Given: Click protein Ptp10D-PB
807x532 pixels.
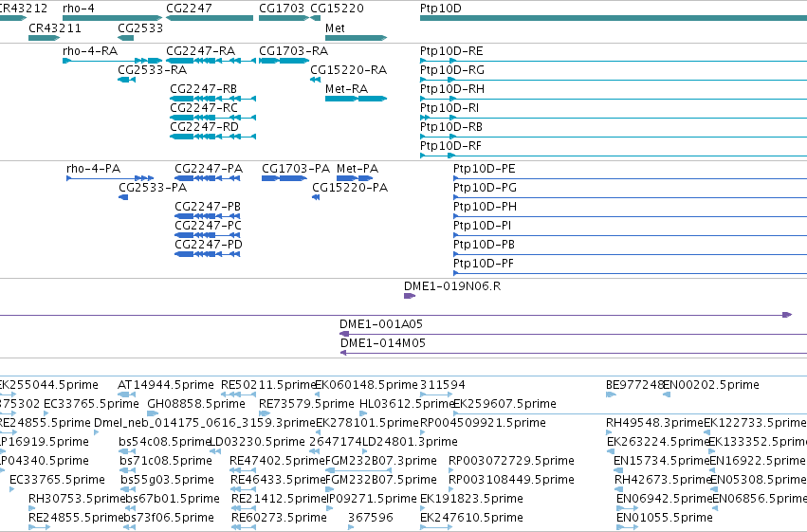Looking at the screenshot, I should click(x=630, y=255).
